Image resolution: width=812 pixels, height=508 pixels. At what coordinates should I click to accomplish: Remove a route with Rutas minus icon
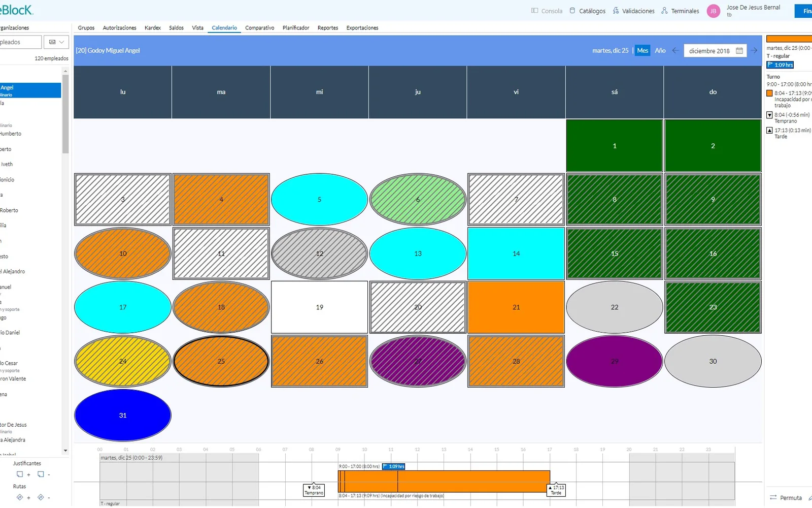coord(44,497)
